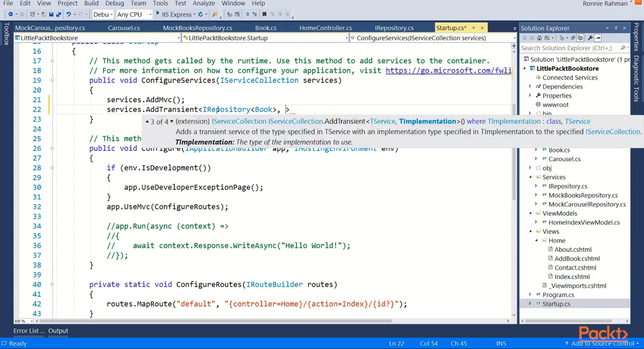This screenshot has width=644, height=349.
Task: Click the New Project toolbar icon
Action: click(x=33, y=14)
